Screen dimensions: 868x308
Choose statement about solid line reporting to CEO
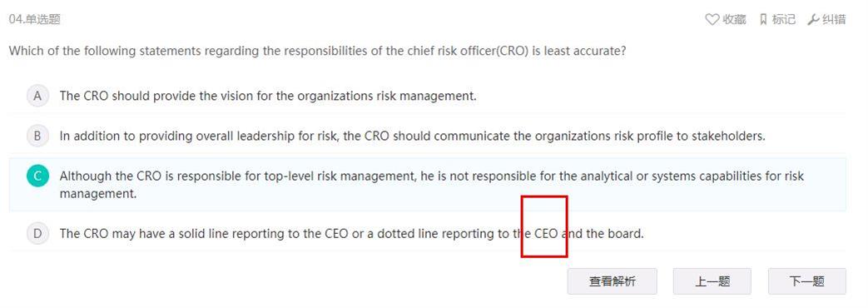351,233
